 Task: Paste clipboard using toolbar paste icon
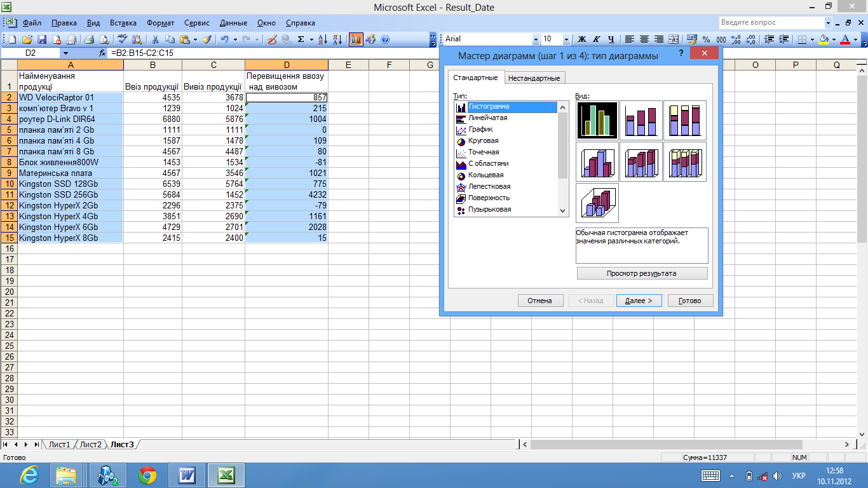click(185, 39)
